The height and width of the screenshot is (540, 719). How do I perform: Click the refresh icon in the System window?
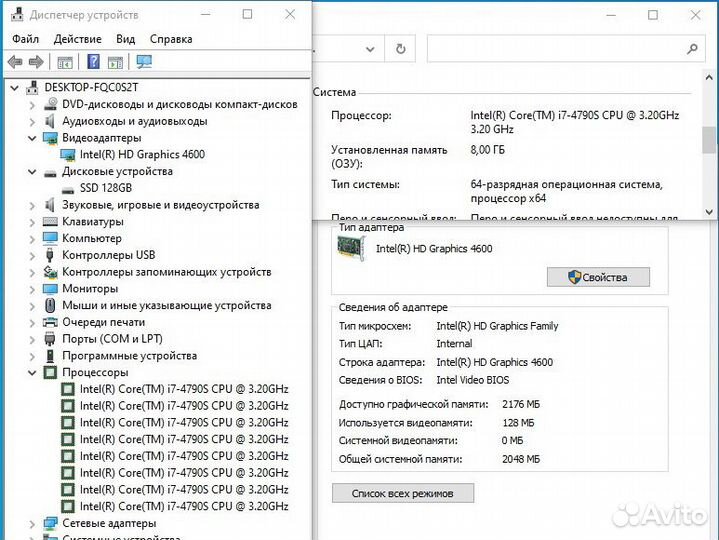(x=400, y=49)
